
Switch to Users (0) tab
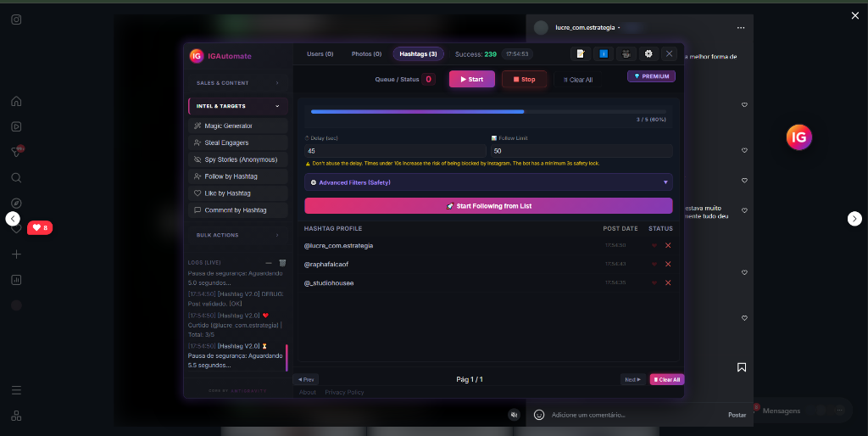click(320, 53)
